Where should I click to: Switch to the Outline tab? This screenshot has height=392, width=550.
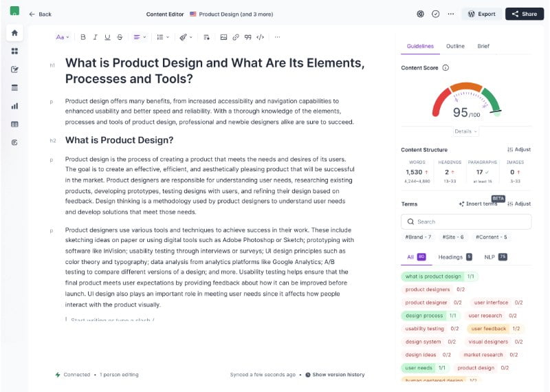coord(455,46)
